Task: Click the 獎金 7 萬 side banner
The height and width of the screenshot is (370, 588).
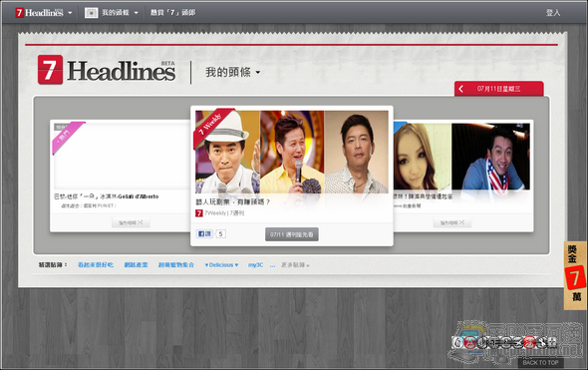Action: [575, 275]
